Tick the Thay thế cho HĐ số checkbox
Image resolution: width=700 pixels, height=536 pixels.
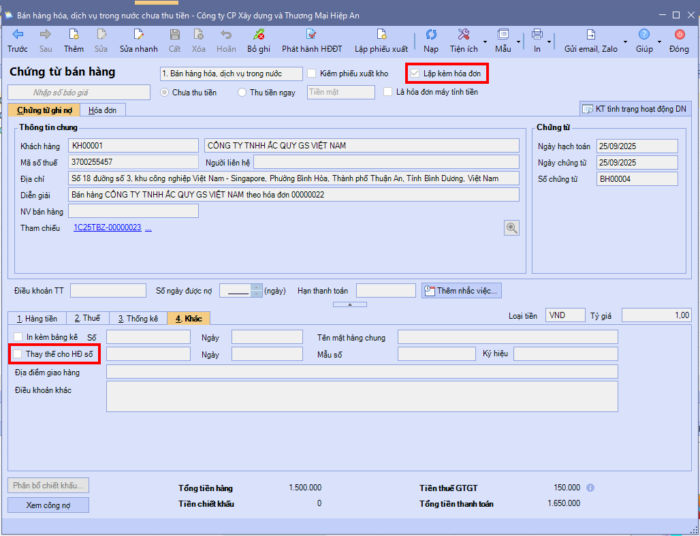coord(18,354)
